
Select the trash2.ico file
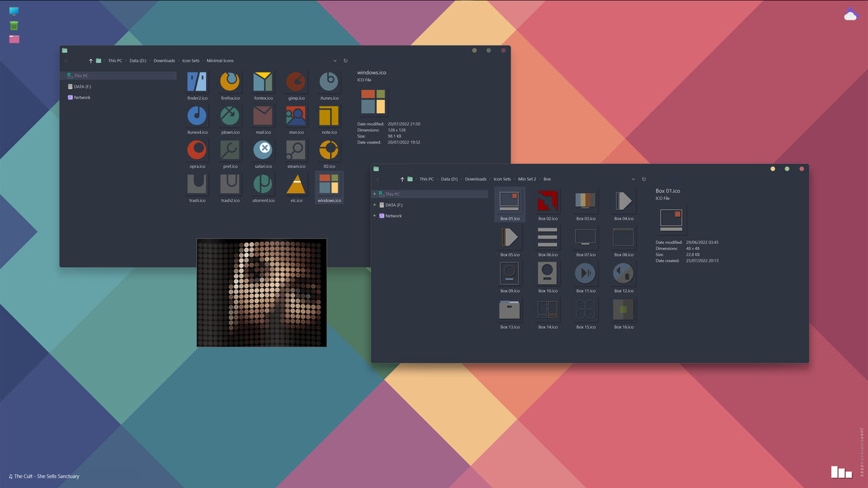click(230, 188)
